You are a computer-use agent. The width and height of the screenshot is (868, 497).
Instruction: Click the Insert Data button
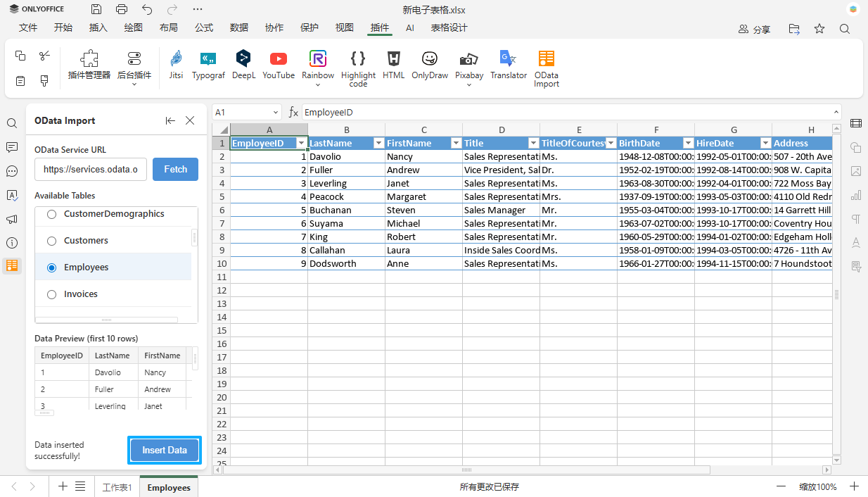[164, 450]
